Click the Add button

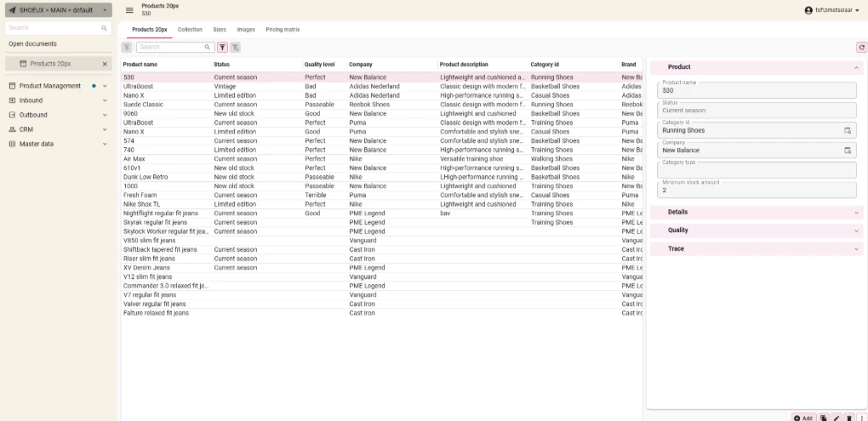(803, 418)
